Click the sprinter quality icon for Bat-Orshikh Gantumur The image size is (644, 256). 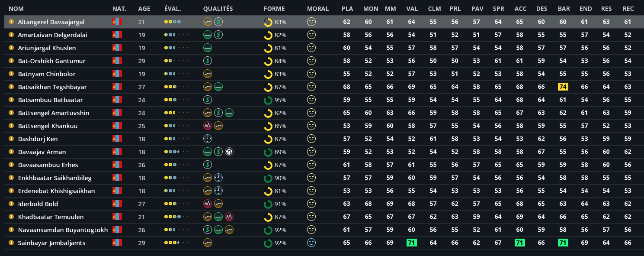208,61
